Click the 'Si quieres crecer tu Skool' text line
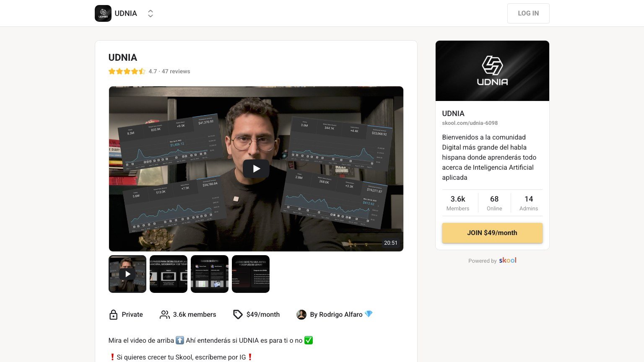The image size is (644, 362). pyautogui.click(x=181, y=357)
